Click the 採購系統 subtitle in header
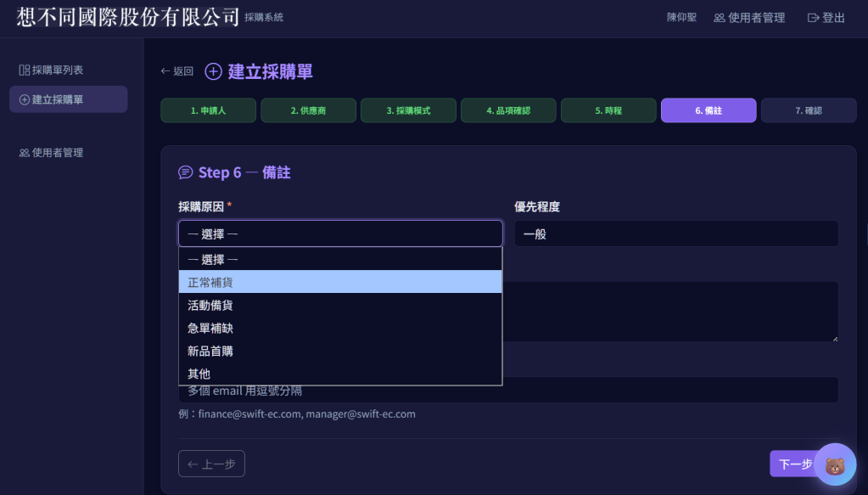 point(264,18)
